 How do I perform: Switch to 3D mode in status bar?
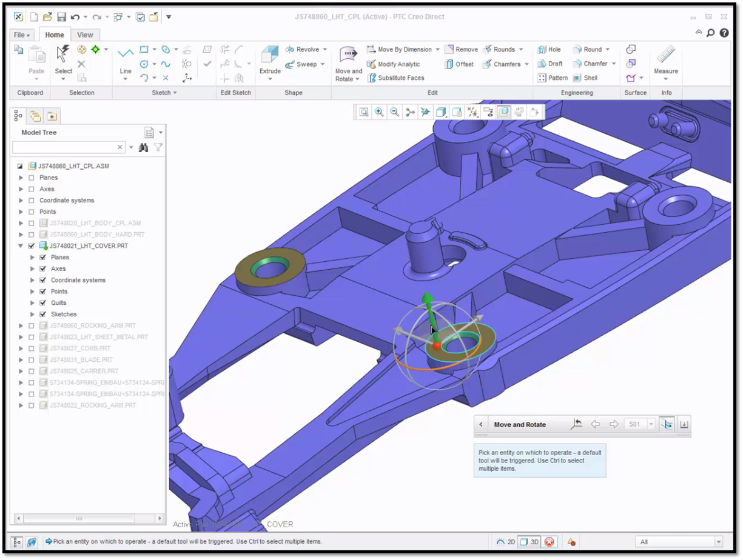pyautogui.click(x=530, y=542)
